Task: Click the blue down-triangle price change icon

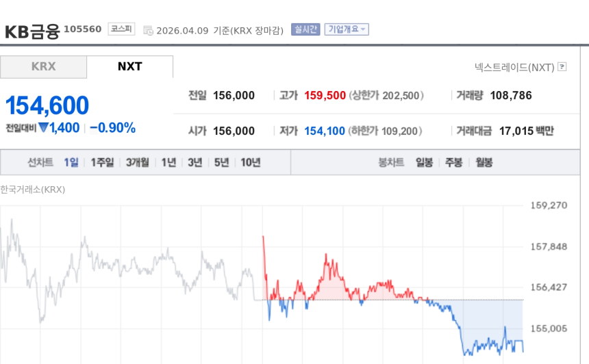Action: coord(44,127)
